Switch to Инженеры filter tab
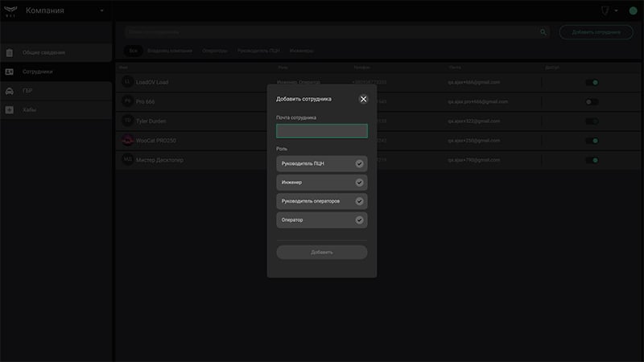 (301, 51)
